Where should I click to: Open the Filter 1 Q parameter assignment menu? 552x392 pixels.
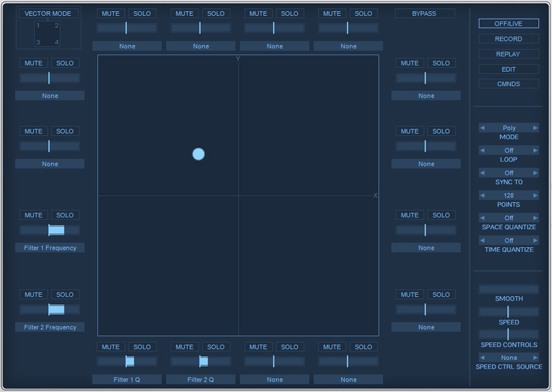point(127,380)
